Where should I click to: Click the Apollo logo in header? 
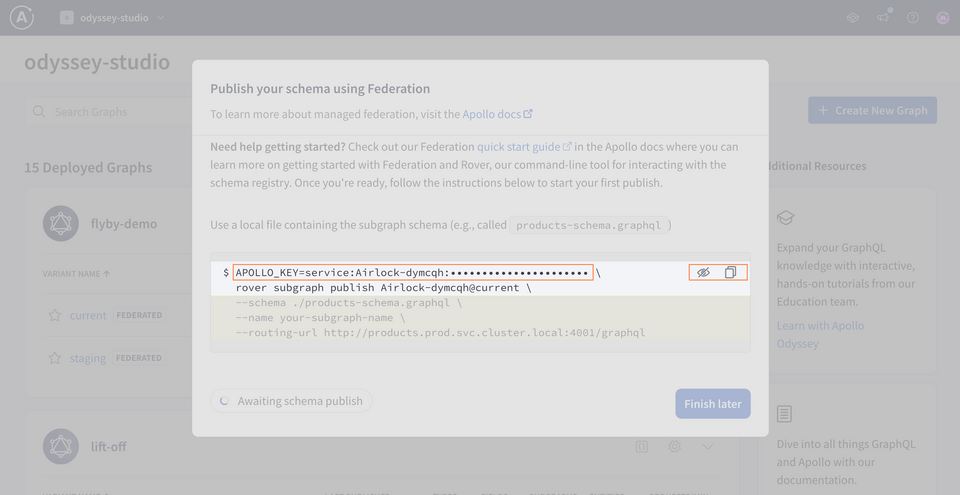pyautogui.click(x=22, y=17)
